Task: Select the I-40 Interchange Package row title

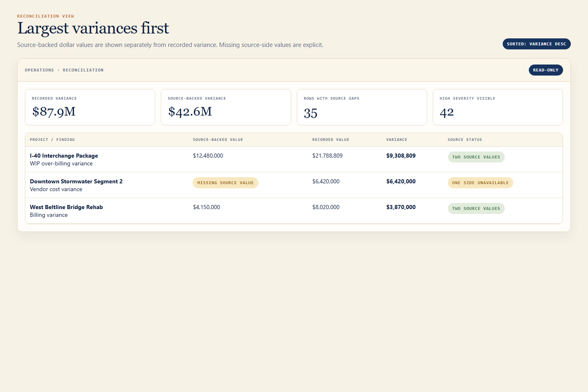Action: point(64,156)
